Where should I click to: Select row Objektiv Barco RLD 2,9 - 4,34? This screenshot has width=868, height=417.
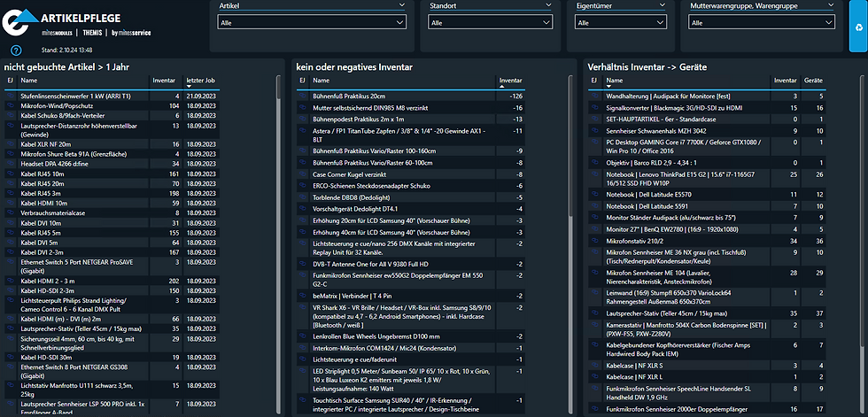coord(708,163)
